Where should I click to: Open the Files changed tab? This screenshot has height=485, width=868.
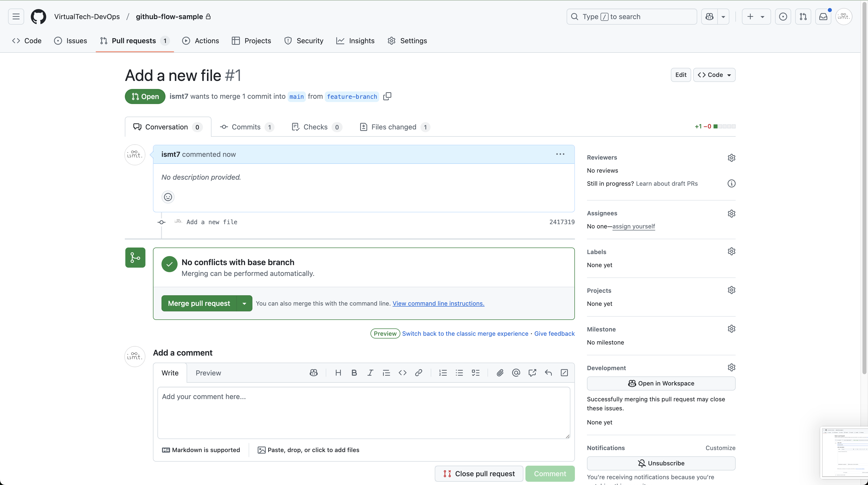(395, 127)
